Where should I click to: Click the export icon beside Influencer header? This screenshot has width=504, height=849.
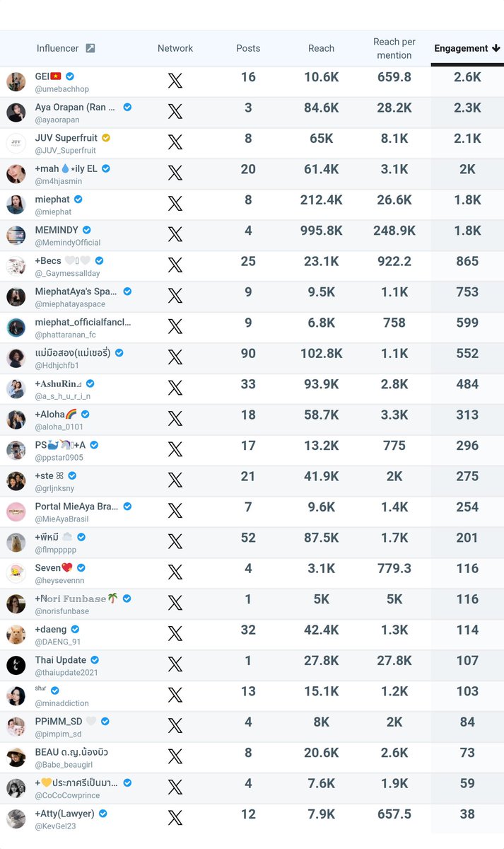tap(90, 48)
